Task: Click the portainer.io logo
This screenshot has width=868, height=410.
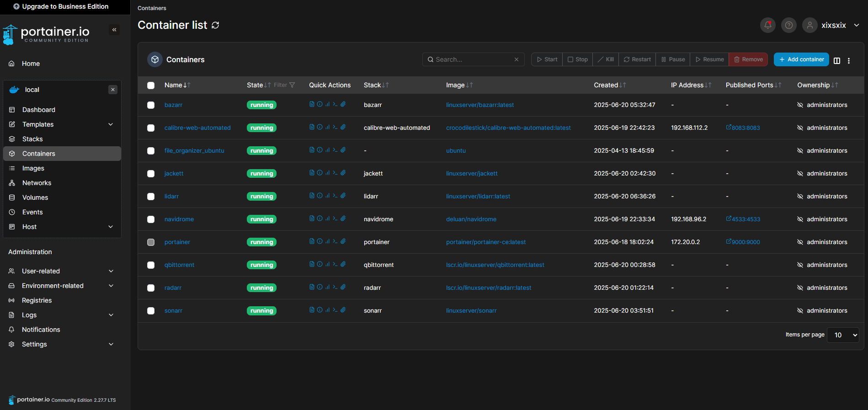Action: tap(46, 34)
